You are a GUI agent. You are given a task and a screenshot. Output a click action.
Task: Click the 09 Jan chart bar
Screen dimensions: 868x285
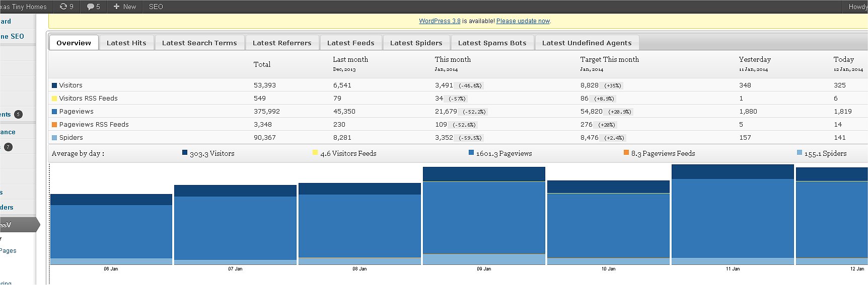pos(484,216)
